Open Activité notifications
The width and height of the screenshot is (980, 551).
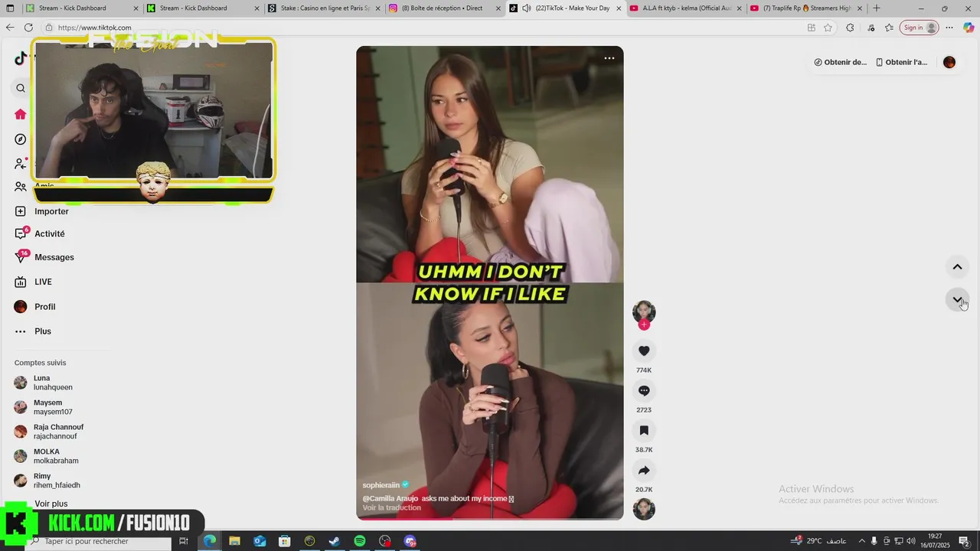tap(40, 233)
